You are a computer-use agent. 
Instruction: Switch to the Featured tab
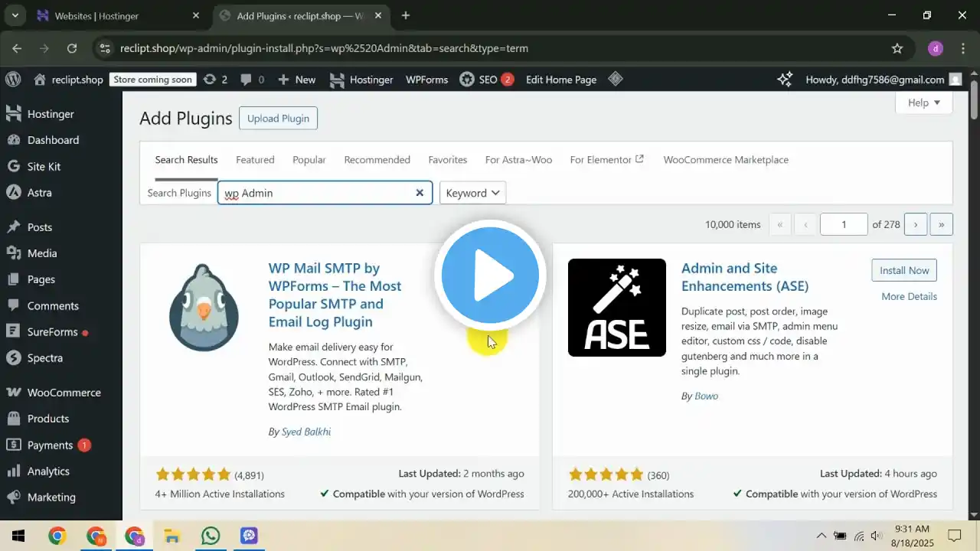tap(255, 160)
